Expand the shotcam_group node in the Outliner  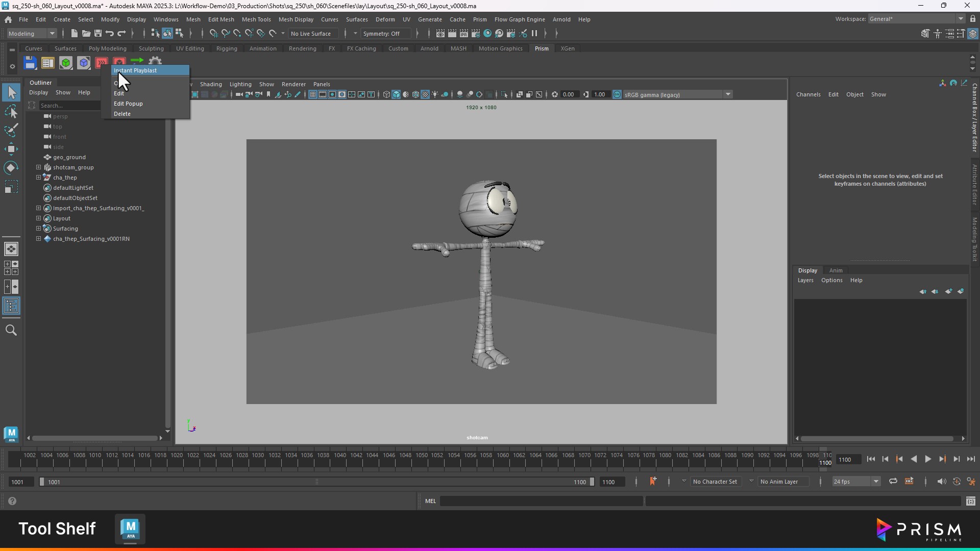(38, 167)
